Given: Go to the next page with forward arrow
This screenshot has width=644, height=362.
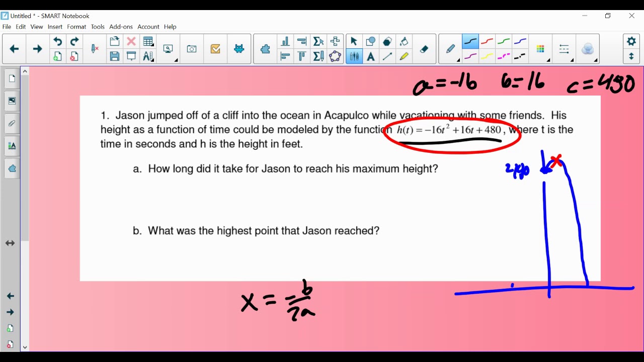Looking at the screenshot, I should (x=37, y=49).
